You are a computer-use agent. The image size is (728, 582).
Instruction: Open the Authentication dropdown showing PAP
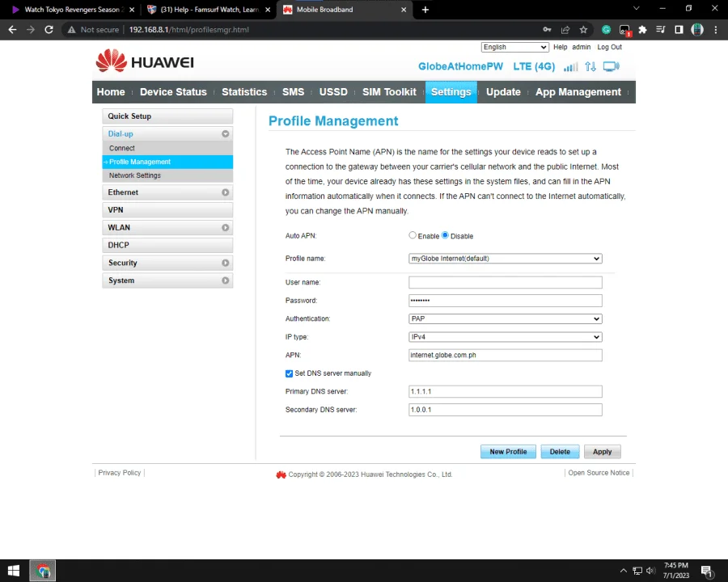click(x=505, y=318)
